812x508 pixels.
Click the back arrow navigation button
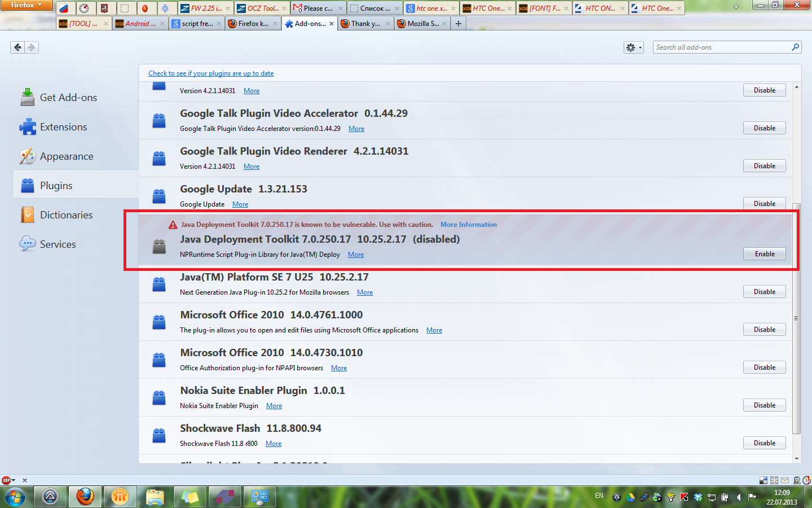pos(17,47)
